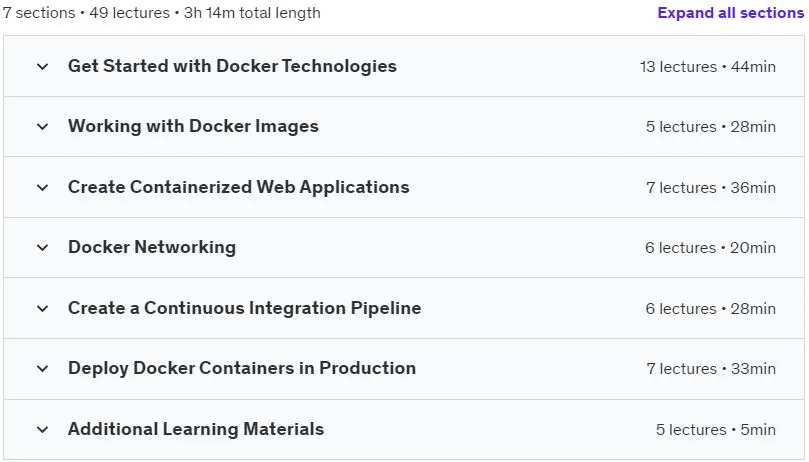809x462 pixels.
Task: Expand Create a Continuous Integration Pipeline chevron
Action: coord(43,309)
